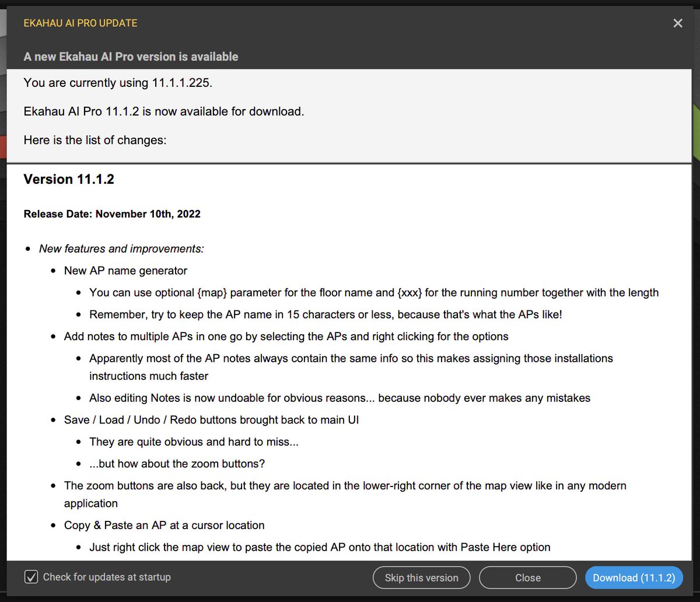This screenshot has height=602, width=700.
Task: Click the Ekahau AI Pro 11.1.2 download notice text
Action: pyautogui.click(x=163, y=111)
